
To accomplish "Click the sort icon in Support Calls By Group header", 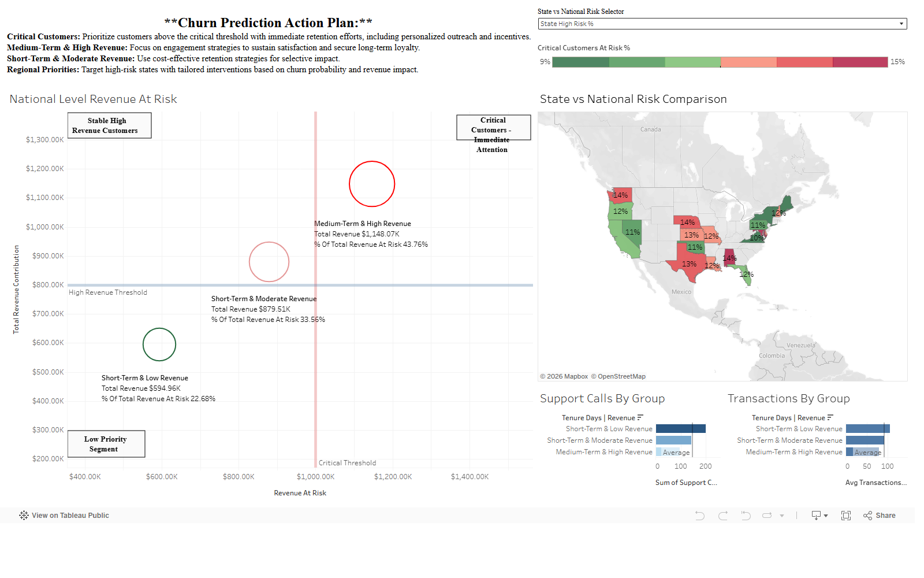I will tap(640, 417).
